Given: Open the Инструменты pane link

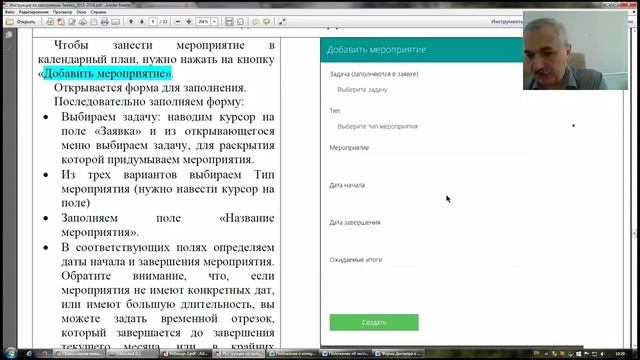Looking at the screenshot, I should click(x=507, y=22).
